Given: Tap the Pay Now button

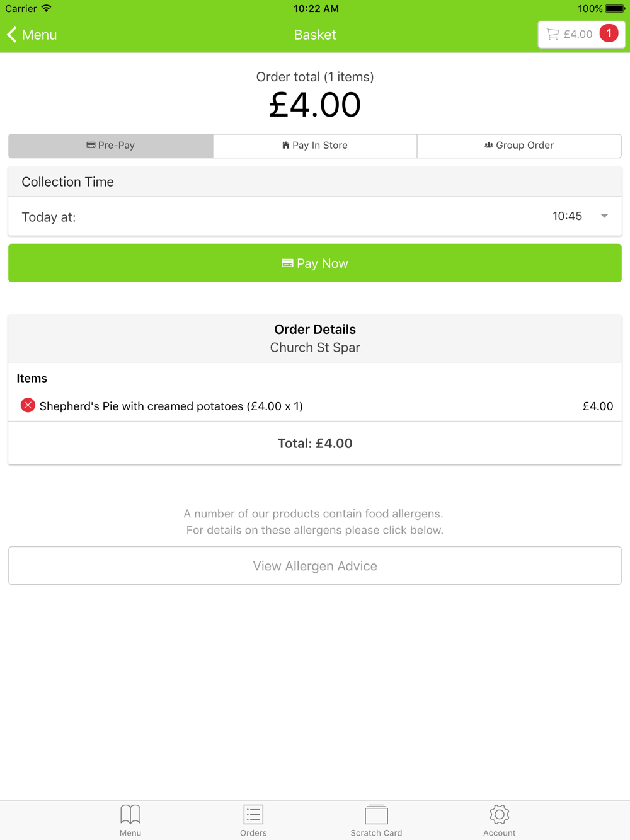Looking at the screenshot, I should [315, 263].
